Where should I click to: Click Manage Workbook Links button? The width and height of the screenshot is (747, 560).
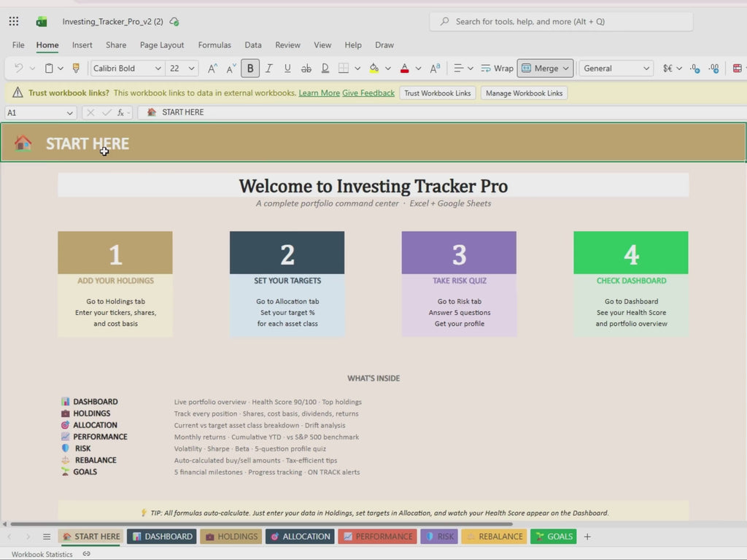point(524,93)
